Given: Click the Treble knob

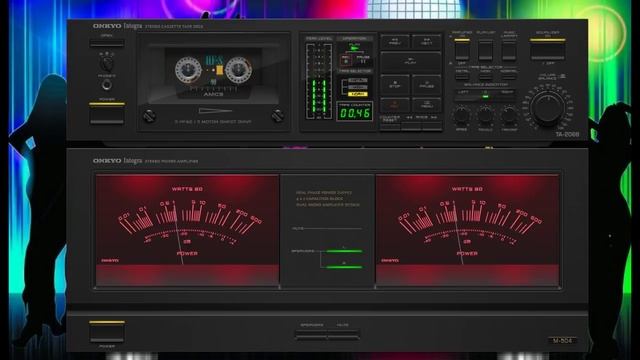Looking at the screenshot, I should [x=485, y=116].
